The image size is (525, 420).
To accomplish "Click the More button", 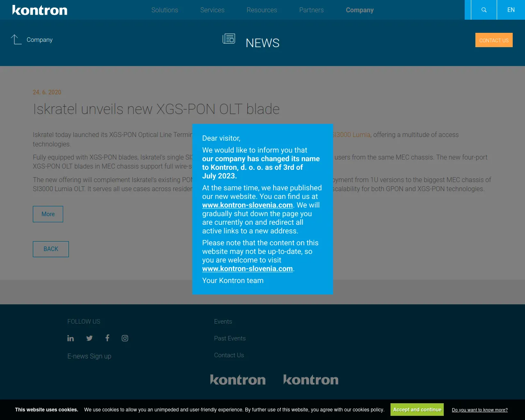I will click(48, 214).
